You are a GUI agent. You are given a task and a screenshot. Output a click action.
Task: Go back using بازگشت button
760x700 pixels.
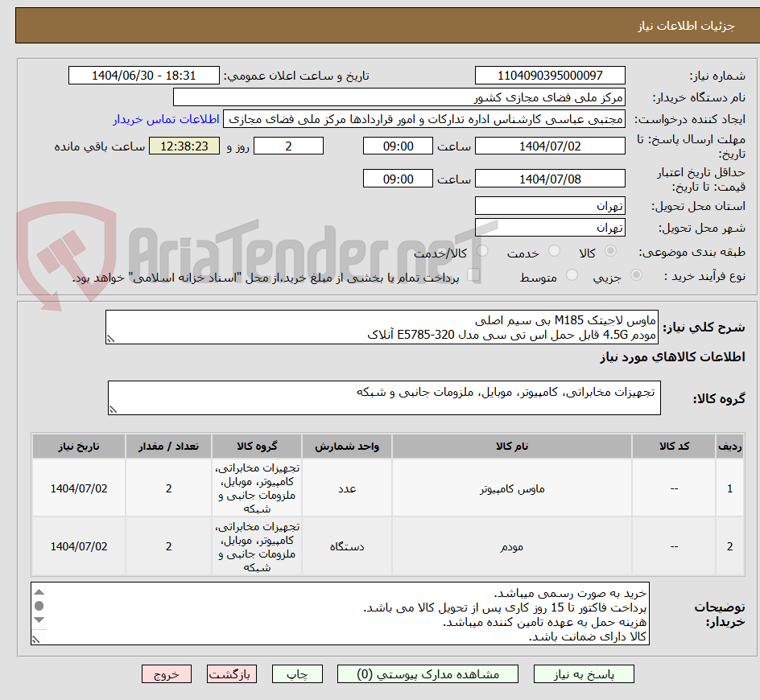click(x=232, y=674)
